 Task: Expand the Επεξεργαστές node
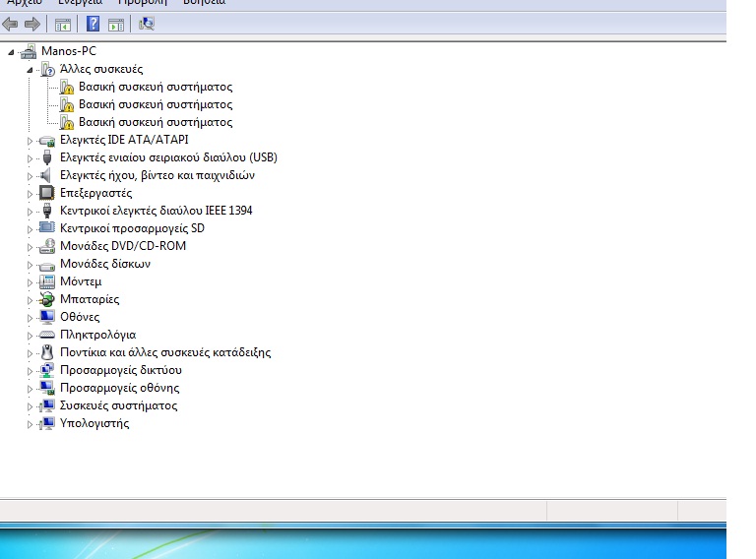(x=30, y=194)
